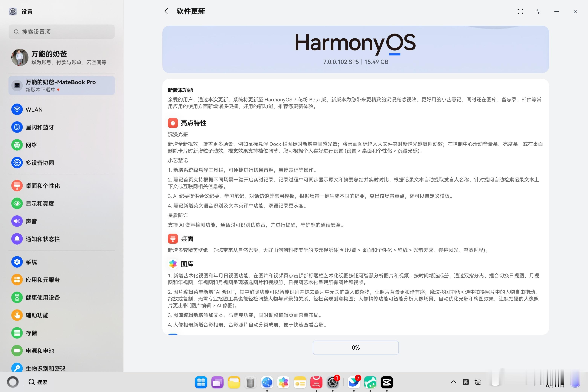Viewport: 588px width, 392px height.
Task: Click the back arrow beside 软件更新
Action: [x=166, y=11]
